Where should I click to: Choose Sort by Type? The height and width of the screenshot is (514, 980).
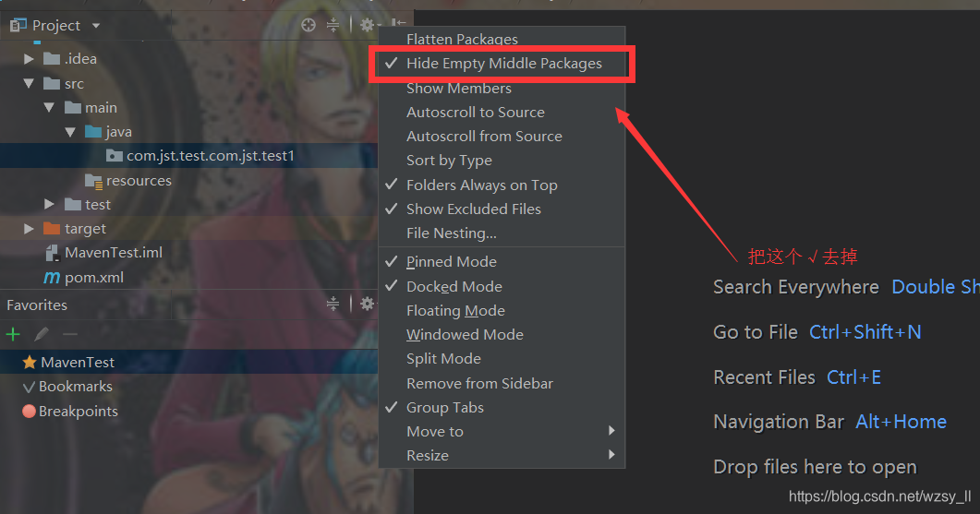click(x=502, y=161)
